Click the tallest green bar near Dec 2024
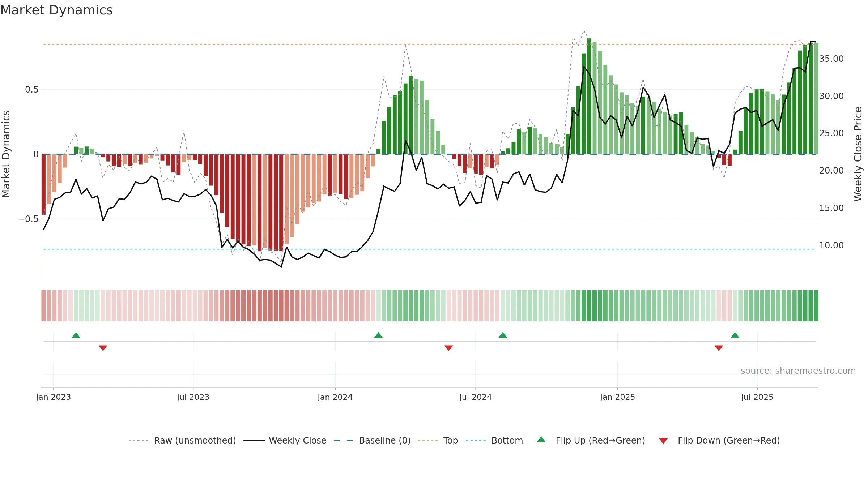This screenshot has width=868, height=488. [589, 96]
